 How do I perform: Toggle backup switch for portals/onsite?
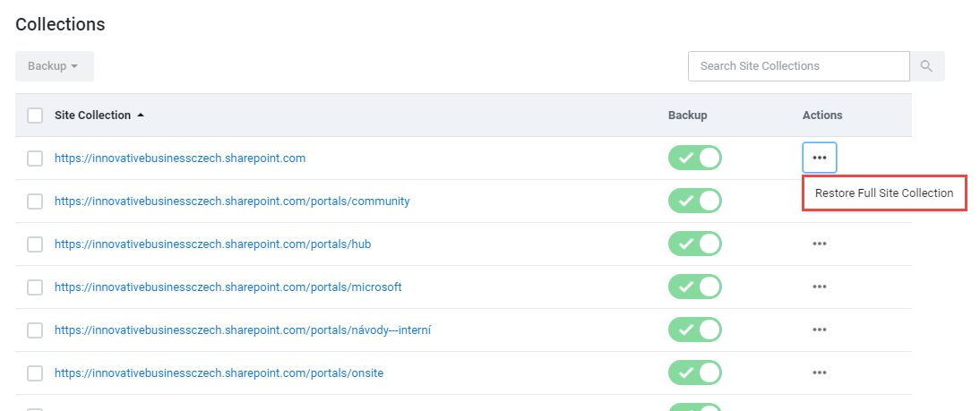tap(695, 372)
